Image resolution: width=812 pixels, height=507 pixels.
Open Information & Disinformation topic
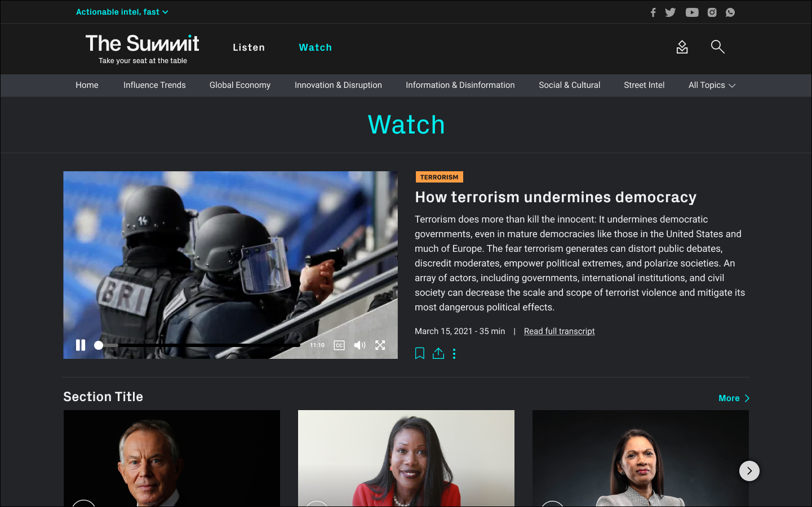click(x=460, y=85)
